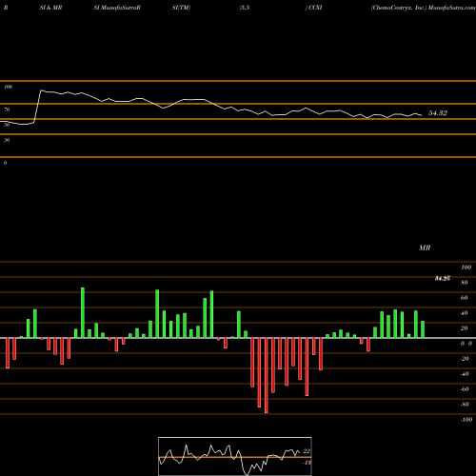
Task: Click the value 22 in mini chart
Action: click(307, 451)
